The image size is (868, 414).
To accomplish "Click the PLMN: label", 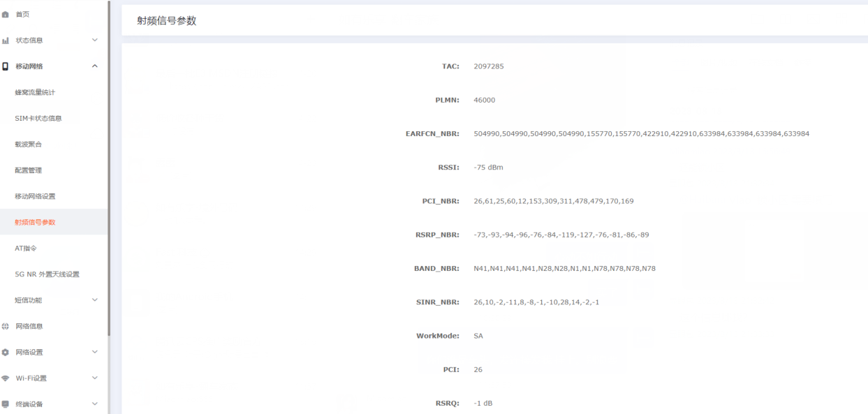I will (x=447, y=100).
